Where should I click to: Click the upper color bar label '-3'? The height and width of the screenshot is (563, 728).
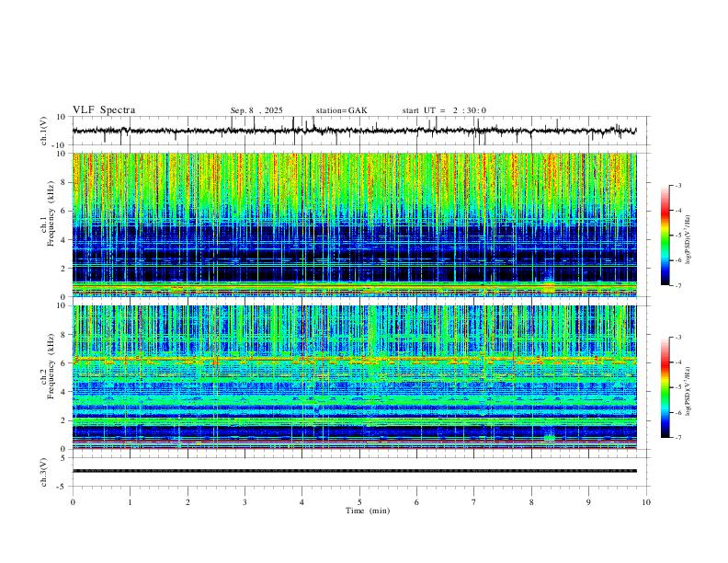[x=677, y=185]
